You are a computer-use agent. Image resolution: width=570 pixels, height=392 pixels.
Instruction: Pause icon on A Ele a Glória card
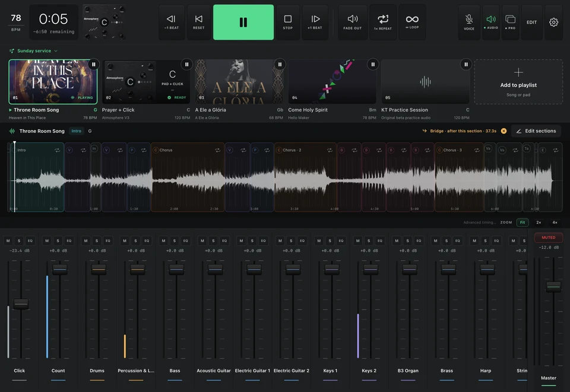pyautogui.click(x=280, y=64)
